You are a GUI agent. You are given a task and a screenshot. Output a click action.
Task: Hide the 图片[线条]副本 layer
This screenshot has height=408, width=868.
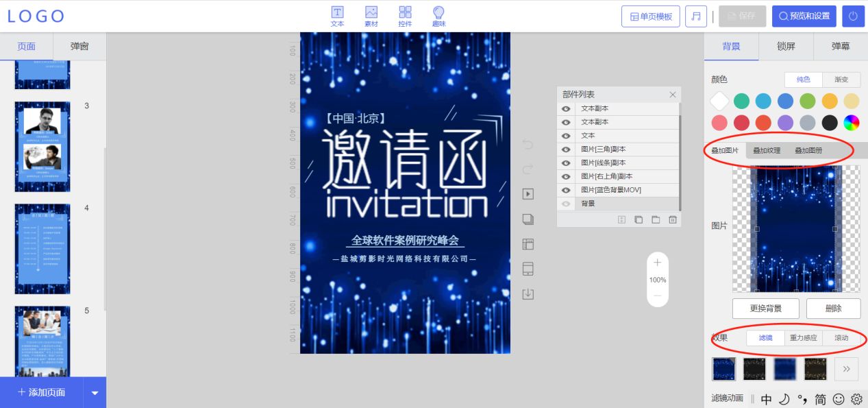click(x=566, y=163)
